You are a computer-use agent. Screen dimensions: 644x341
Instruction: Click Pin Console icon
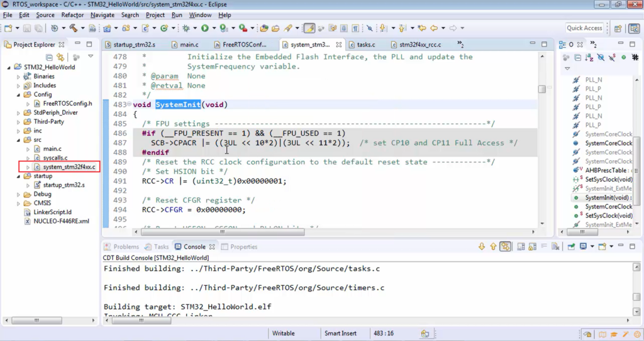tap(571, 247)
